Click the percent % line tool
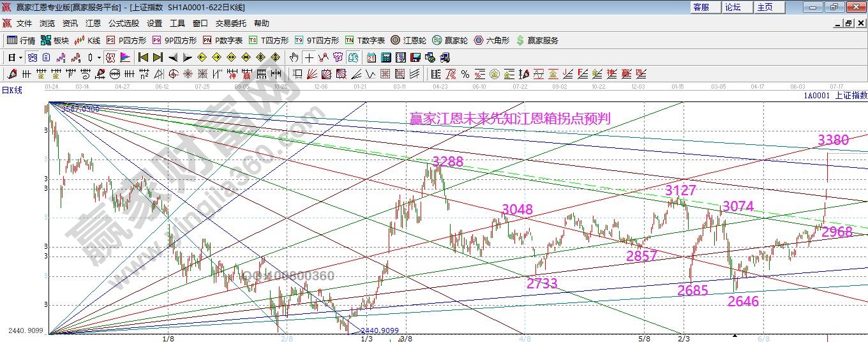This screenshot has height=342, width=868. (x=465, y=74)
